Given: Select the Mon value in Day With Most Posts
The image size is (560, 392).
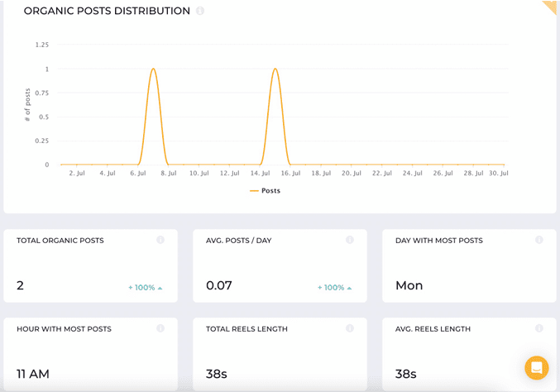Looking at the screenshot, I should tap(409, 285).
